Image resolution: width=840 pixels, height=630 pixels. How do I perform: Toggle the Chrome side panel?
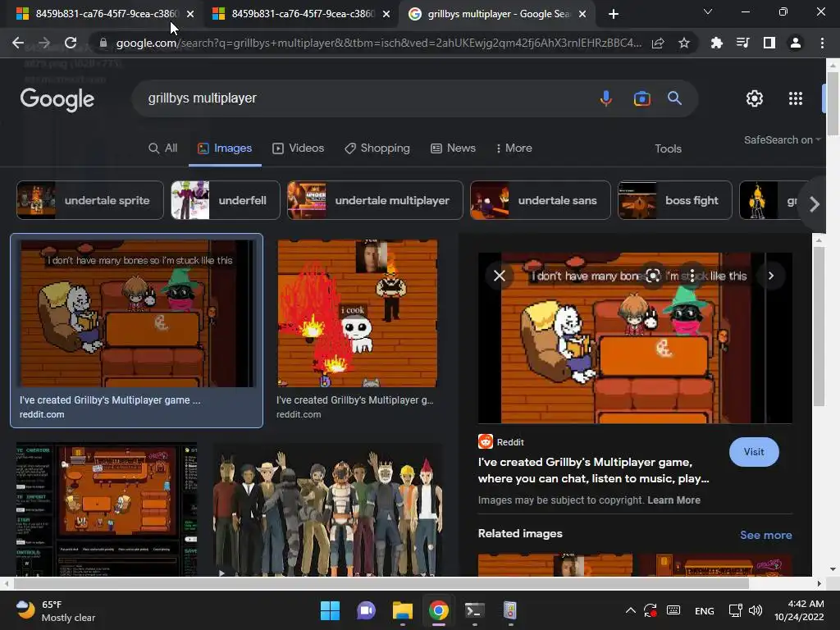point(769,43)
